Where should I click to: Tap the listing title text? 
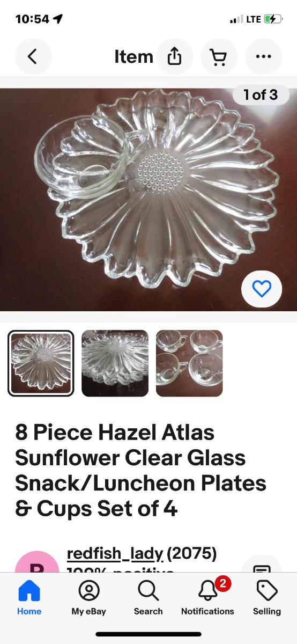[140, 470]
